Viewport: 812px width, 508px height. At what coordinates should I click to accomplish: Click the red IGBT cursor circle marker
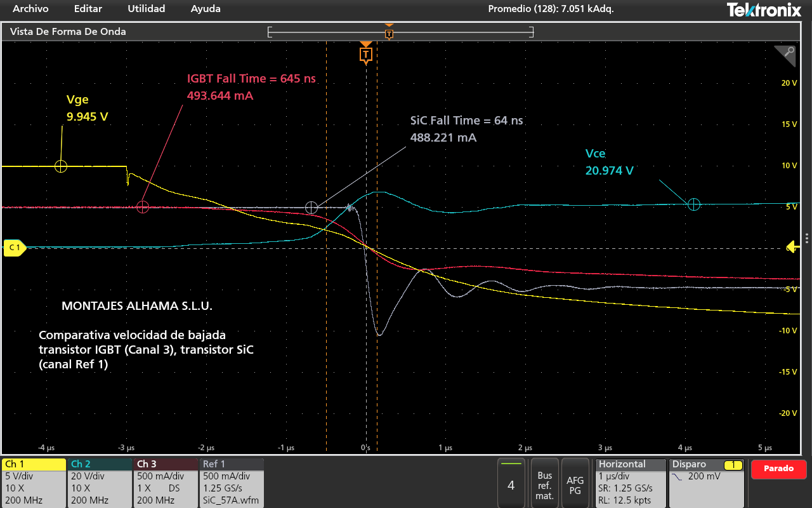pyautogui.click(x=143, y=207)
